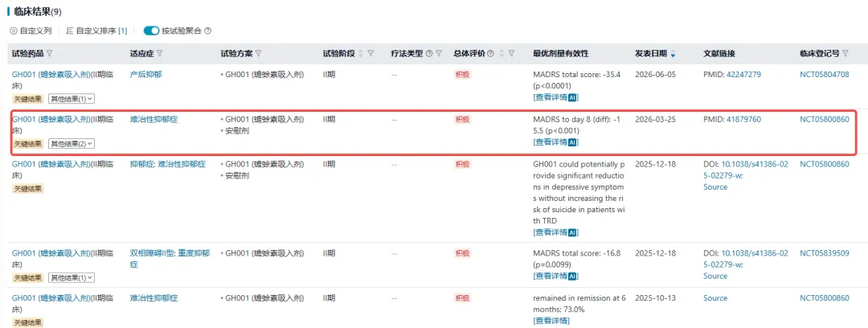The width and height of the screenshot is (868, 328).
Task: Open the NCT05839509 registry link
Action: (825, 253)
